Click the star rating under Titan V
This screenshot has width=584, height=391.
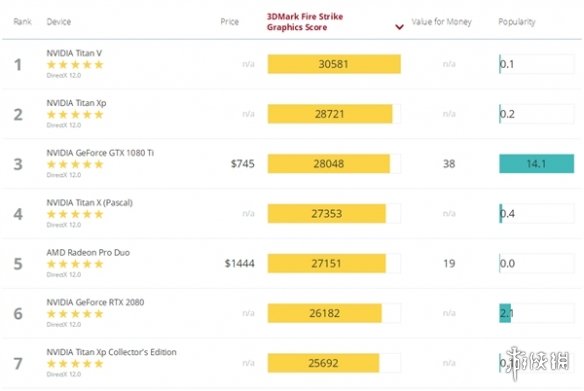[75, 65]
